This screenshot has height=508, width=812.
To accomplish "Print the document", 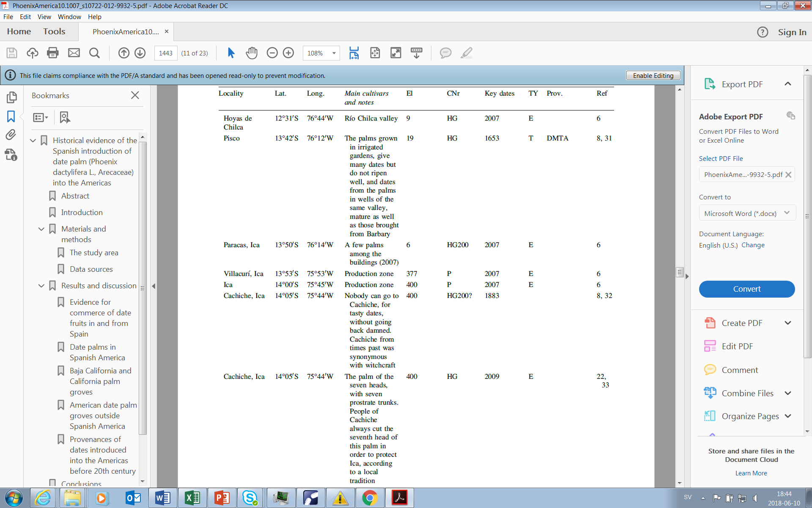I will 53,53.
